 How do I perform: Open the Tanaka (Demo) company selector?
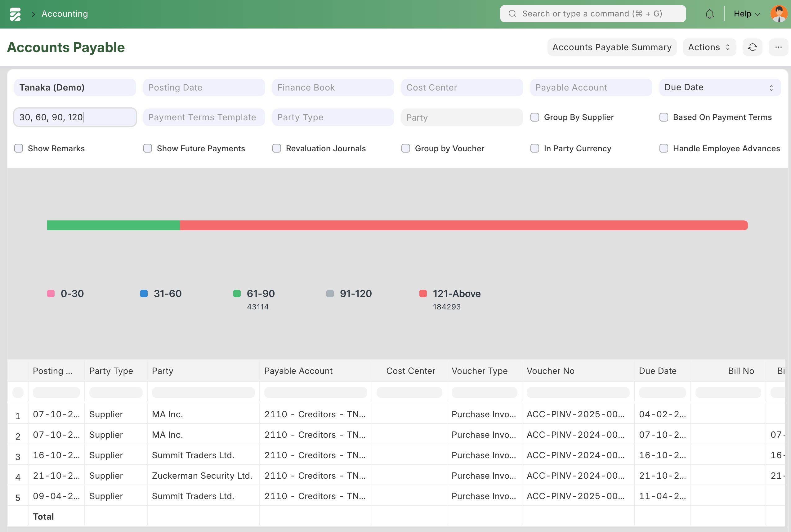coord(75,87)
